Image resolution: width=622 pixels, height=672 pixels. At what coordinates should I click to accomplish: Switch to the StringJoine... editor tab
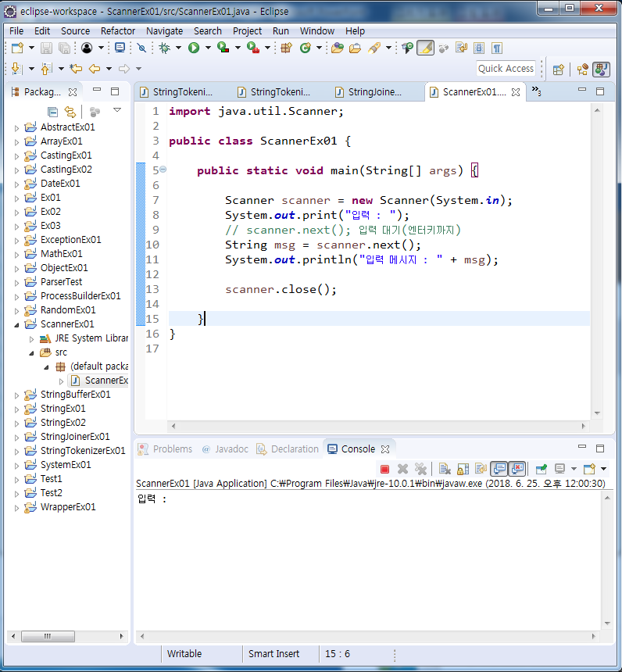pyautogui.click(x=369, y=92)
